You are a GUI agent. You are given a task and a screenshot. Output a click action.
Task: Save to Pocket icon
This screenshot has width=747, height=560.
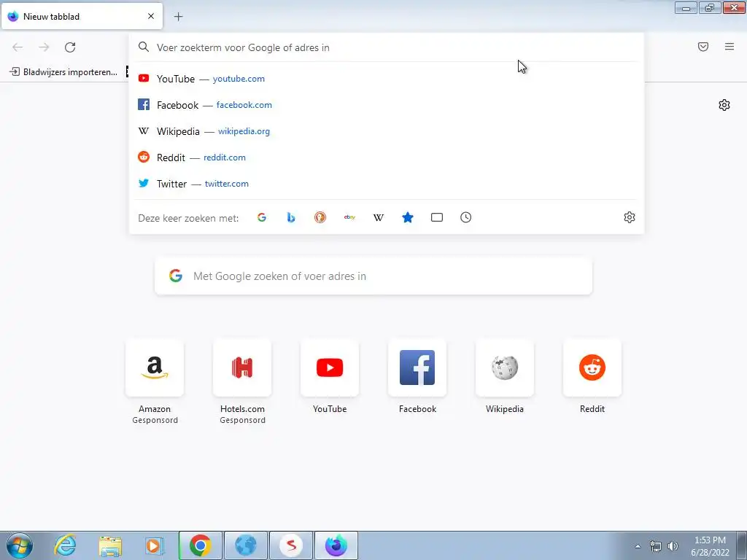pyautogui.click(x=703, y=47)
